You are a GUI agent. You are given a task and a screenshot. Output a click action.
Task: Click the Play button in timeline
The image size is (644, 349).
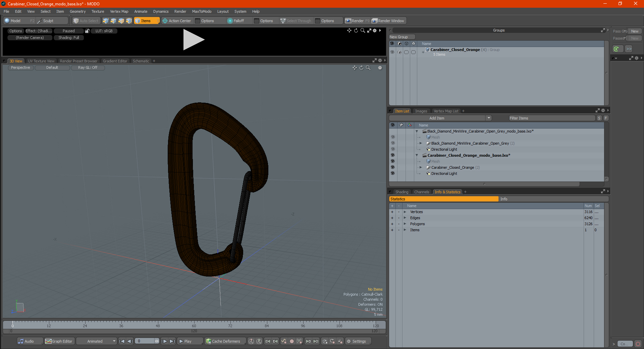click(x=190, y=341)
